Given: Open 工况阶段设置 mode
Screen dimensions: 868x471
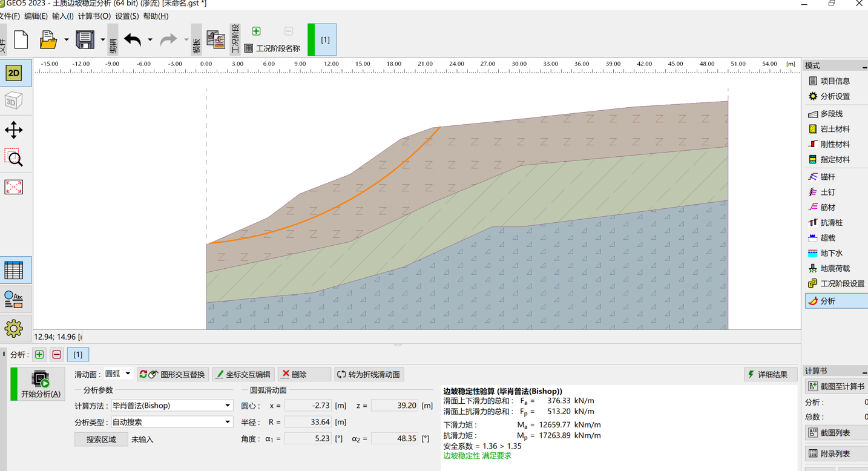Looking at the screenshot, I should 835,284.
